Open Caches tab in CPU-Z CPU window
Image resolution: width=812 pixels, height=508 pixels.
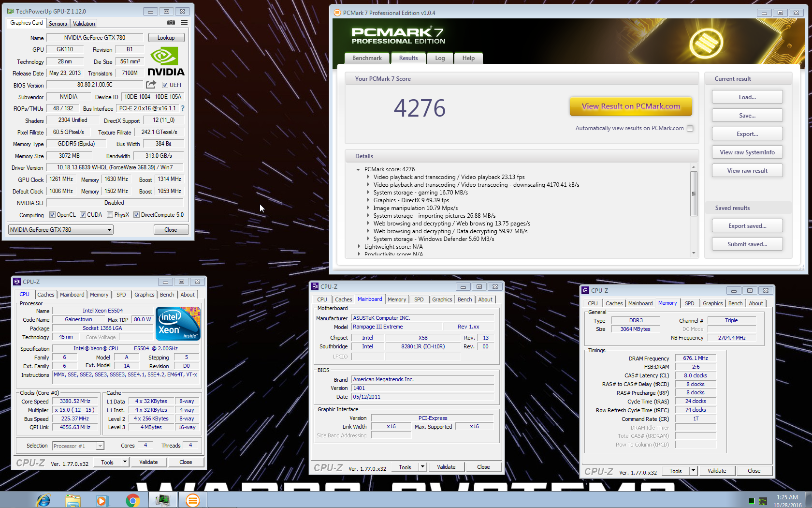tap(45, 295)
